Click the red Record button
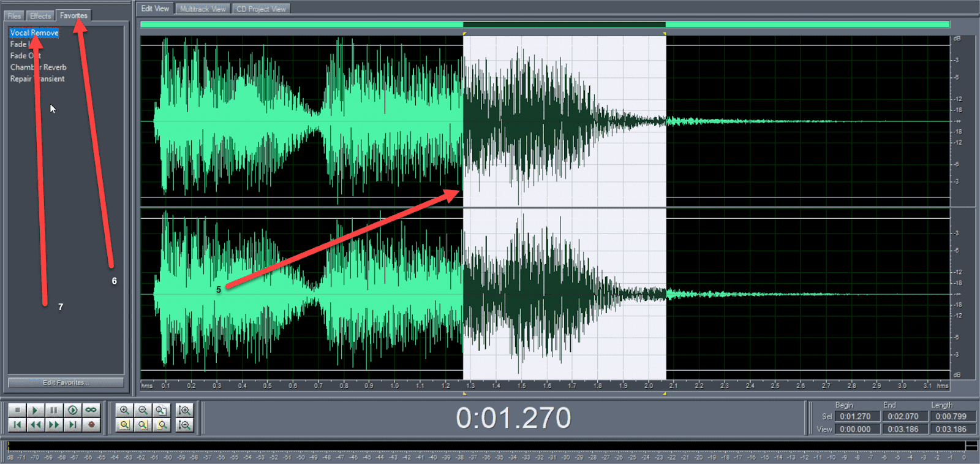Image resolution: width=980 pixels, height=464 pixels. pyautogui.click(x=91, y=425)
